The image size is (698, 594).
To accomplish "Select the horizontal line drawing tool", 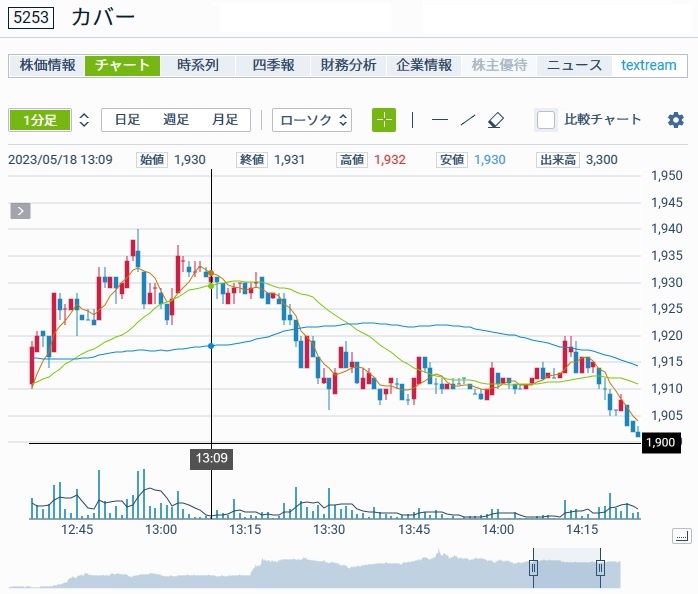I will click(x=440, y=120).
